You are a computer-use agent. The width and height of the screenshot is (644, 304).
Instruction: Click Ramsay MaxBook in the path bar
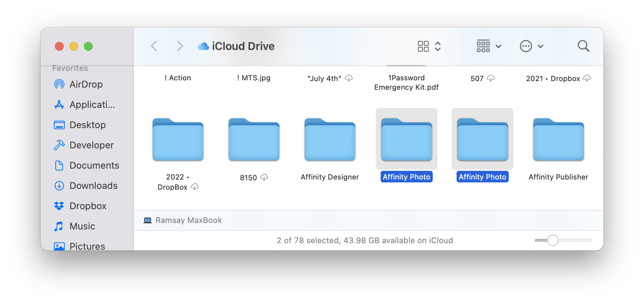coord(188,220)
